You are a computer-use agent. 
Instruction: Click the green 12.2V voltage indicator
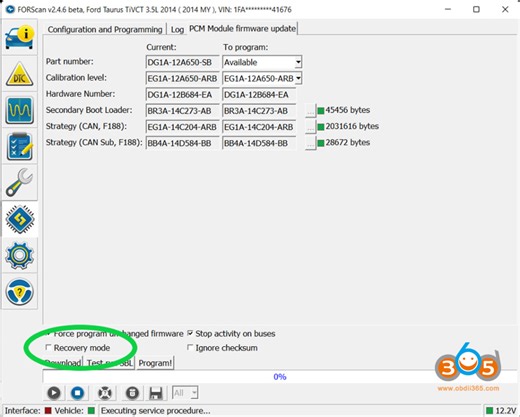490,411
